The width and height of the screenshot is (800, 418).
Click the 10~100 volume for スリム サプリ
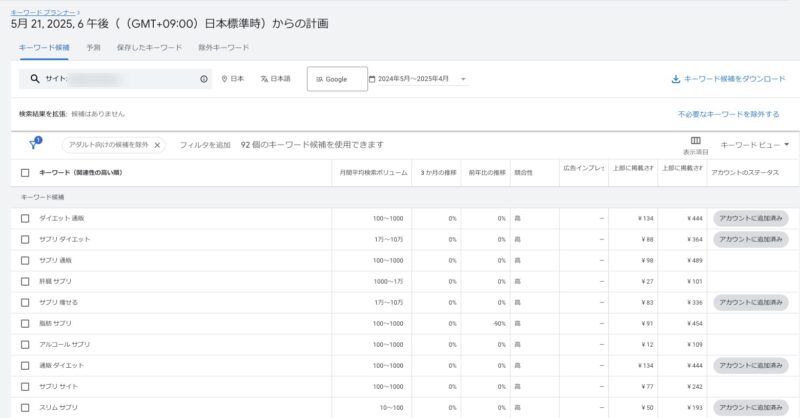coord(391,408)
